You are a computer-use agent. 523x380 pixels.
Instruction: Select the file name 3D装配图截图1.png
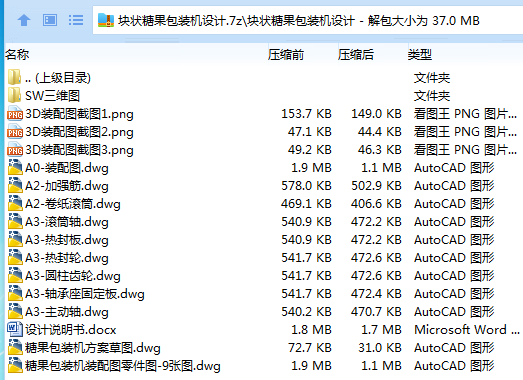pos(79,114)
